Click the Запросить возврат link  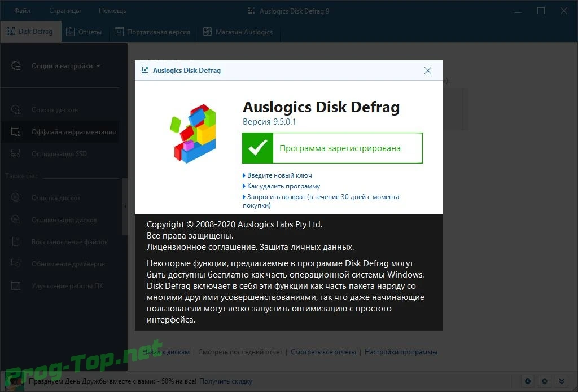coord(321,201)
